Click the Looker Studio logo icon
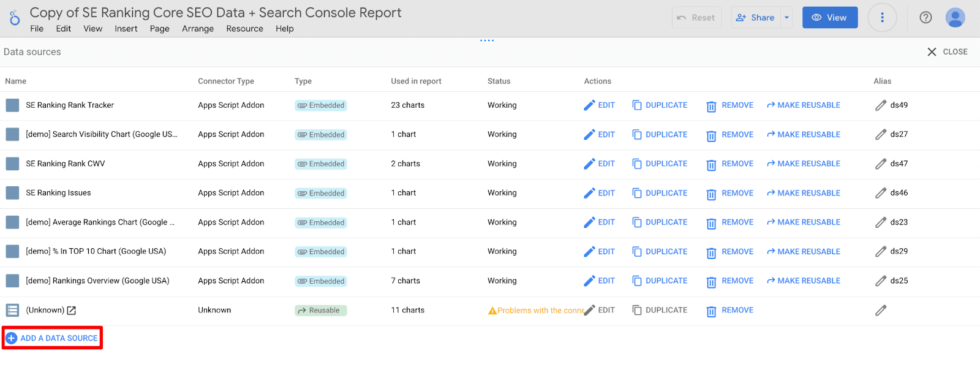 15,18
